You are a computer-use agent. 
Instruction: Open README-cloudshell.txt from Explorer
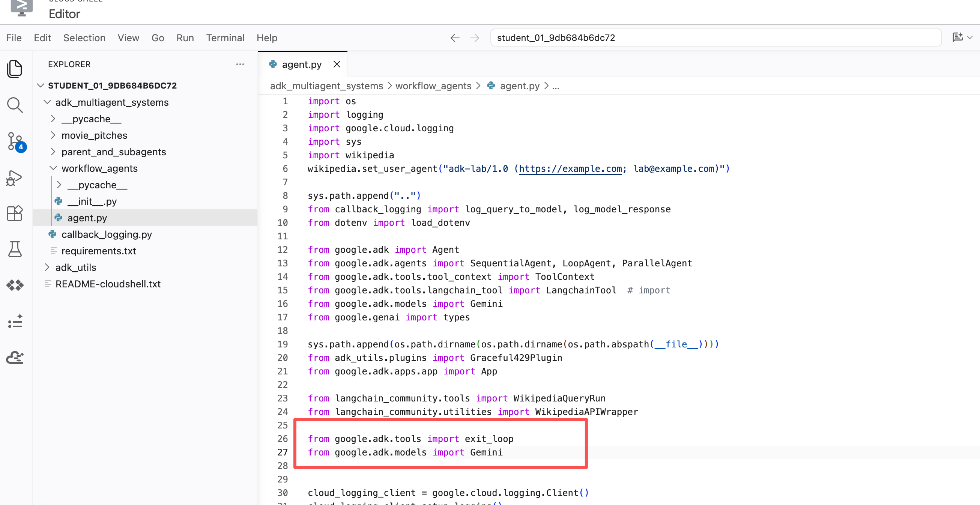[x=108, y=284]
